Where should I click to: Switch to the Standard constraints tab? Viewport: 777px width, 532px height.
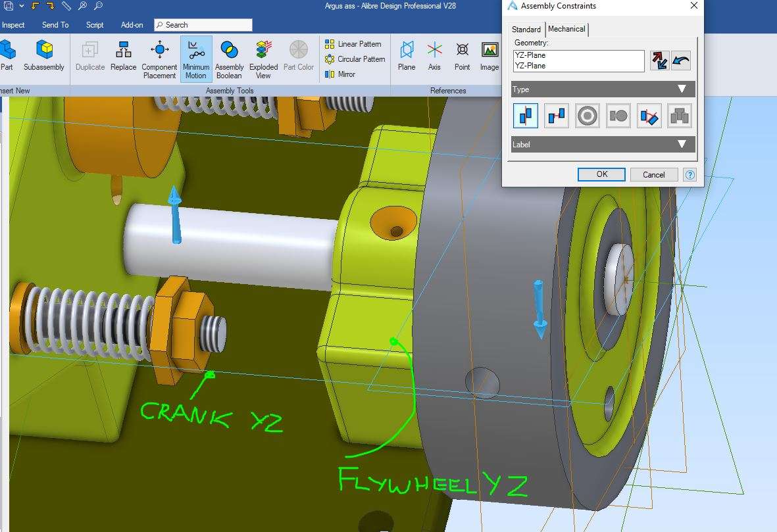pyautogui.click(x=526, y=29)
